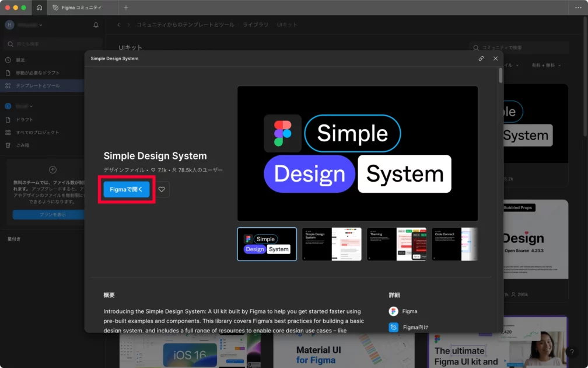Click the home icon in the title bar

tap(39, 8)
